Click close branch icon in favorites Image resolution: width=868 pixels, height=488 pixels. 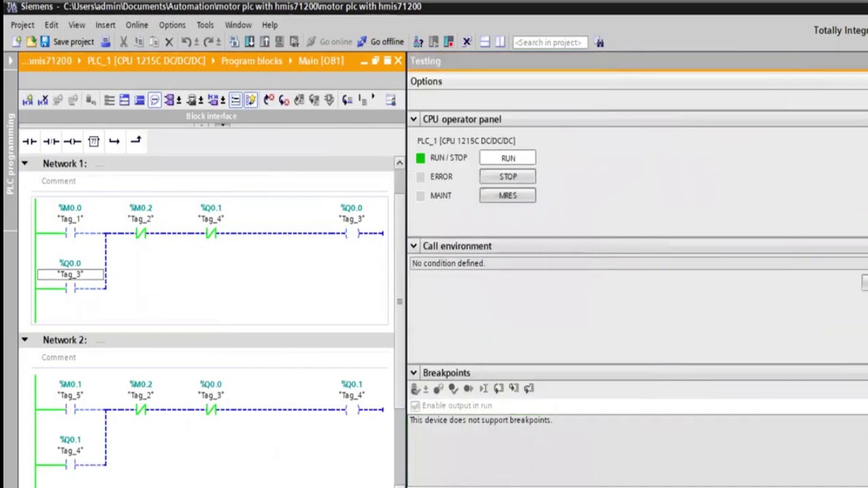[136, 141]
